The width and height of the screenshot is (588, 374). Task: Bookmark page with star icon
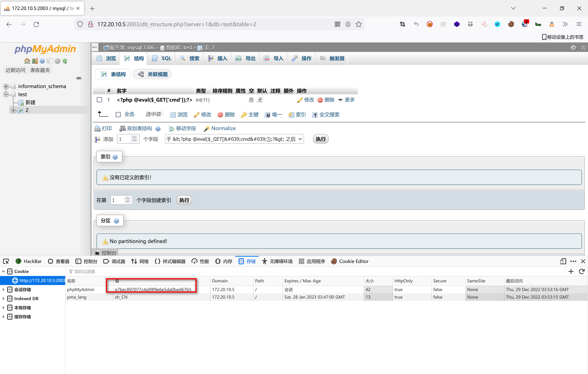(358, 24)
